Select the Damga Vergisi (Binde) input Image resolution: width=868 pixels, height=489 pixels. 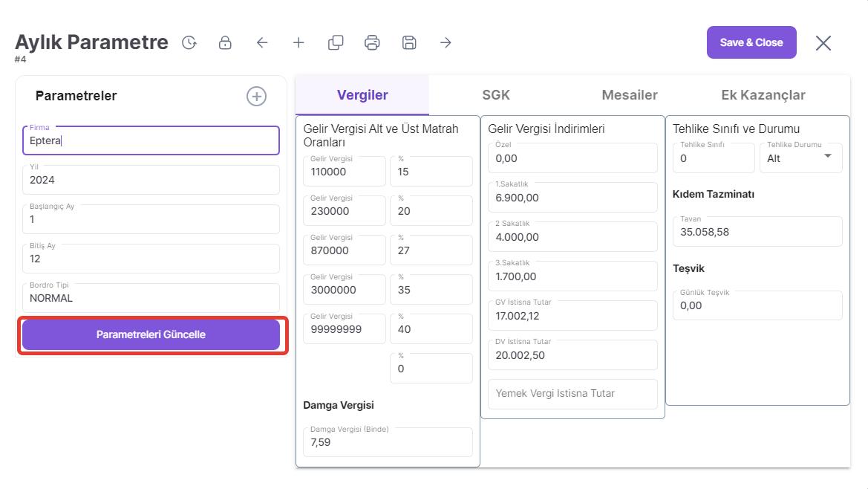point(388,442)
